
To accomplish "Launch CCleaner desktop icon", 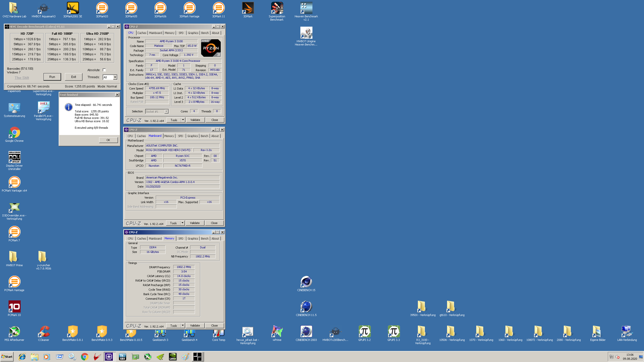I will pyautogui.click(x=44, y=333).
